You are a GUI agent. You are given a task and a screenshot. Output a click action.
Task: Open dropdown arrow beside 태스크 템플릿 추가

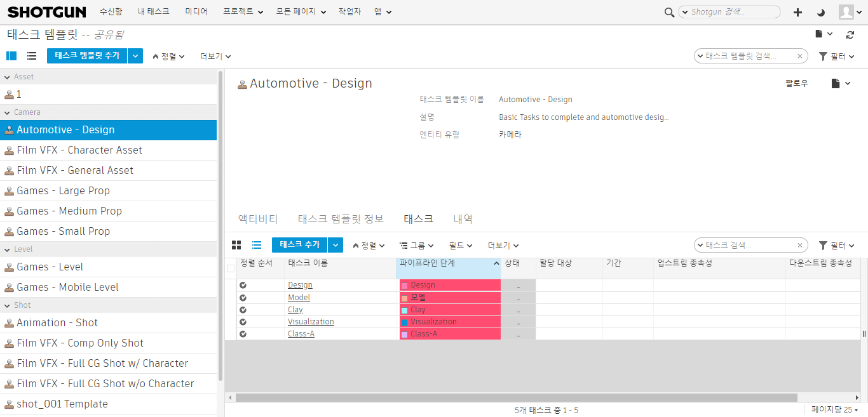[135, 56]
